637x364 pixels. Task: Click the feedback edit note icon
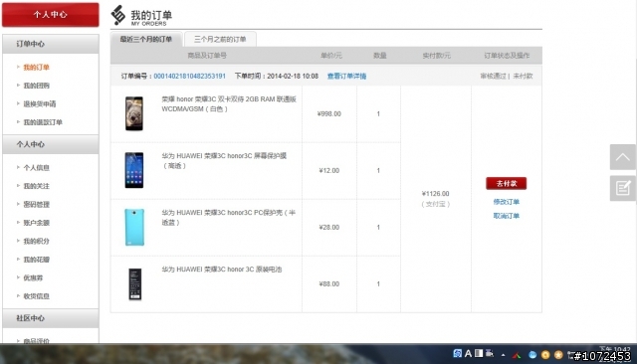click(x=622, y=188)
